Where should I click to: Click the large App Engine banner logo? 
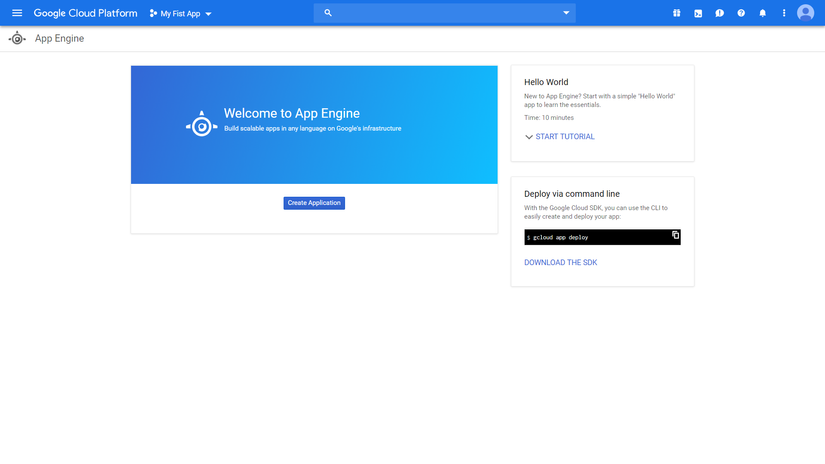pyautogui.click(x=202, y=124)
